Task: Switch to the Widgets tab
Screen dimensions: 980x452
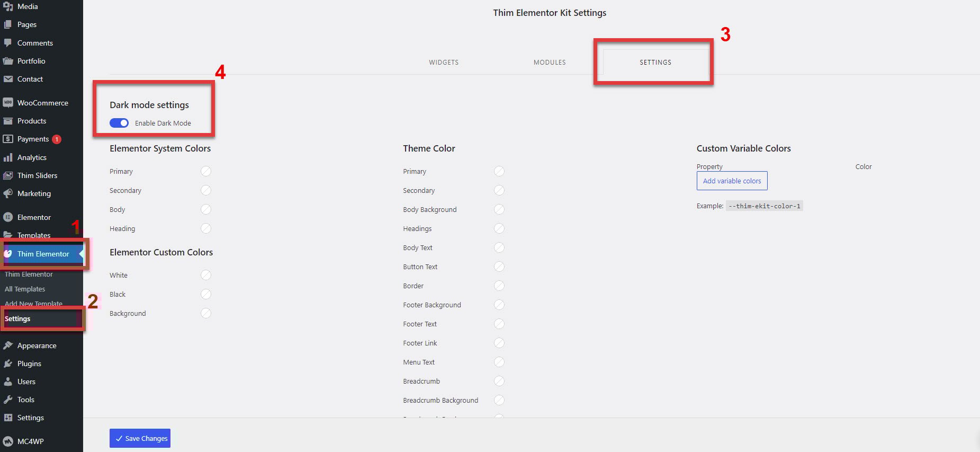Action: [x=444, y=63]
